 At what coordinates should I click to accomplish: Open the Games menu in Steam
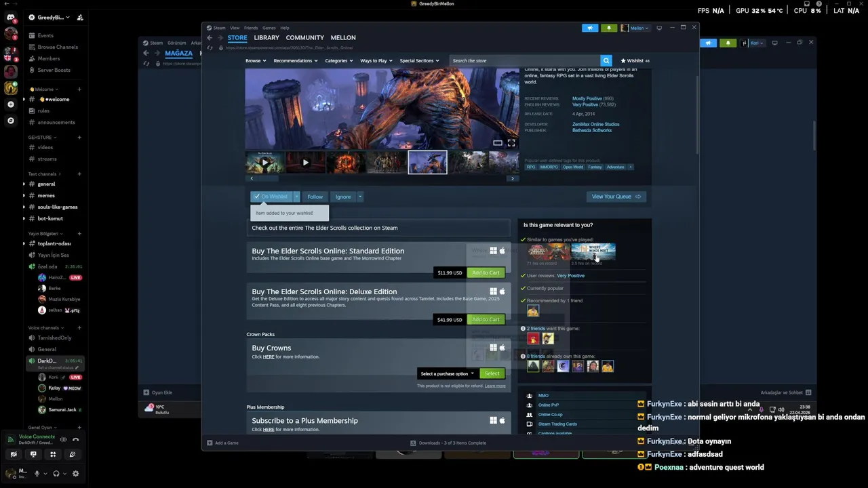(x=269, y=28)
